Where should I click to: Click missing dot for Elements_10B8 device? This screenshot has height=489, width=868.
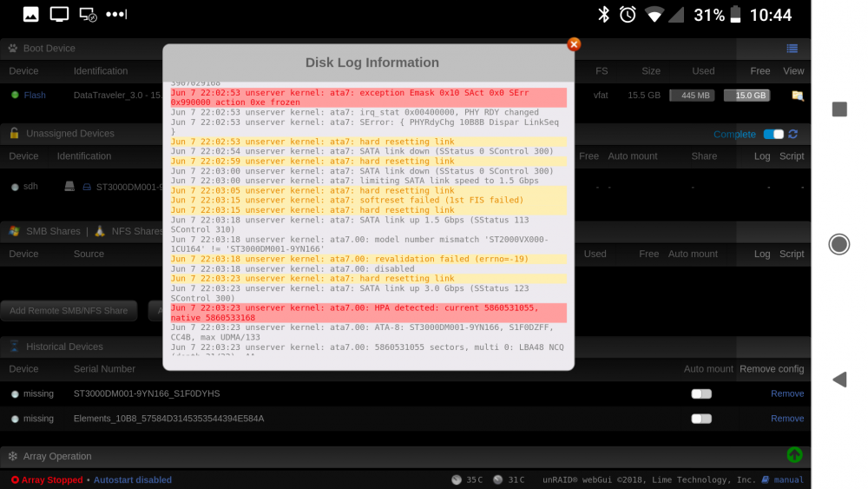pos(15,420)
